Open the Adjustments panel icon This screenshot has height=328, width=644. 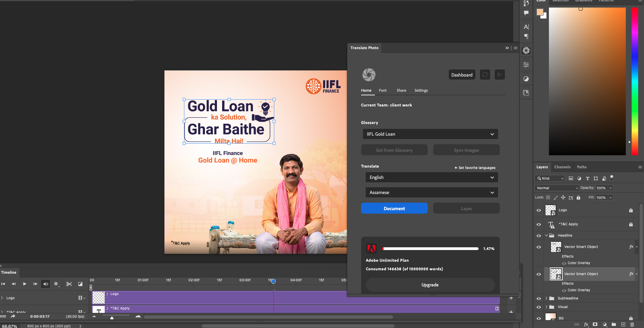(x=526, y=79)
